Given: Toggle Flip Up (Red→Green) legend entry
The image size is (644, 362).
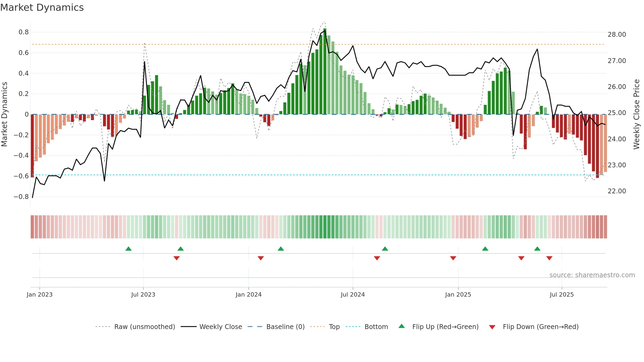Looking at the screenshot, I should click(x=438, y=327).
